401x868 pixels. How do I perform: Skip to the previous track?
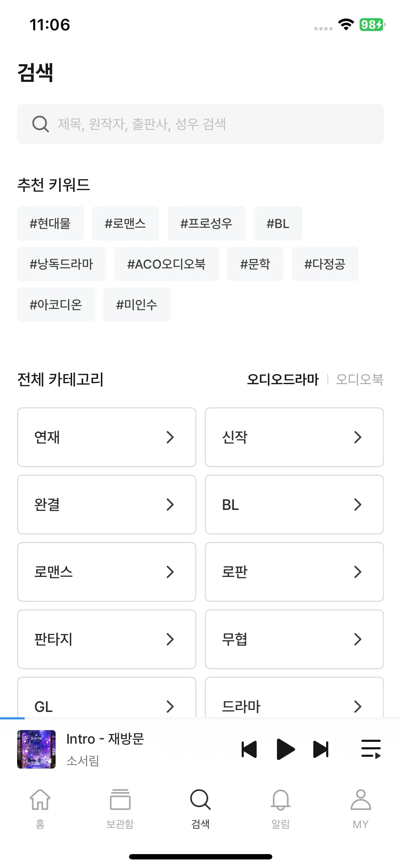(x=249, y=749)
